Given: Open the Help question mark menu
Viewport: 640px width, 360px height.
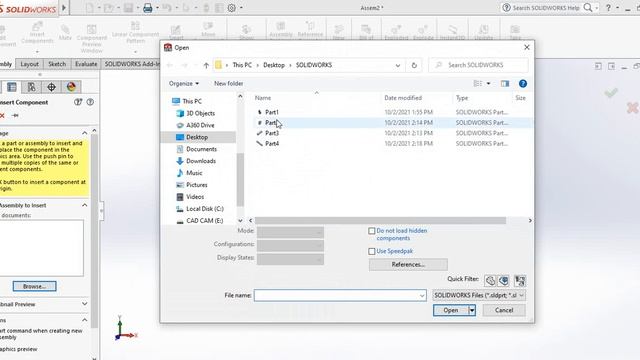Looking at the screenshot, I should click(608, 7).
